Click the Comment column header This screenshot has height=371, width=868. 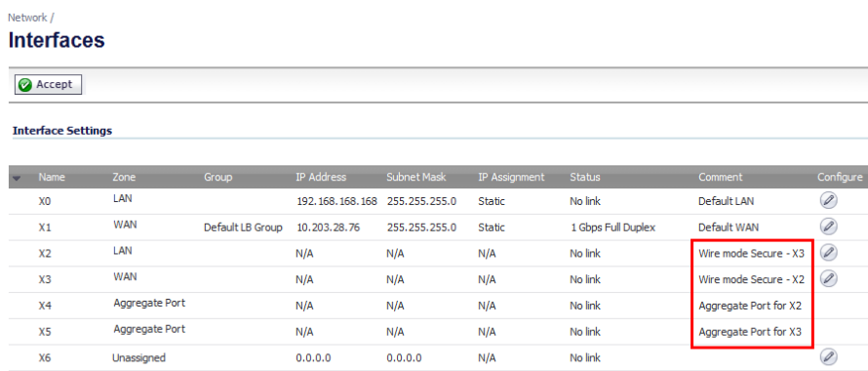[720, 178]
